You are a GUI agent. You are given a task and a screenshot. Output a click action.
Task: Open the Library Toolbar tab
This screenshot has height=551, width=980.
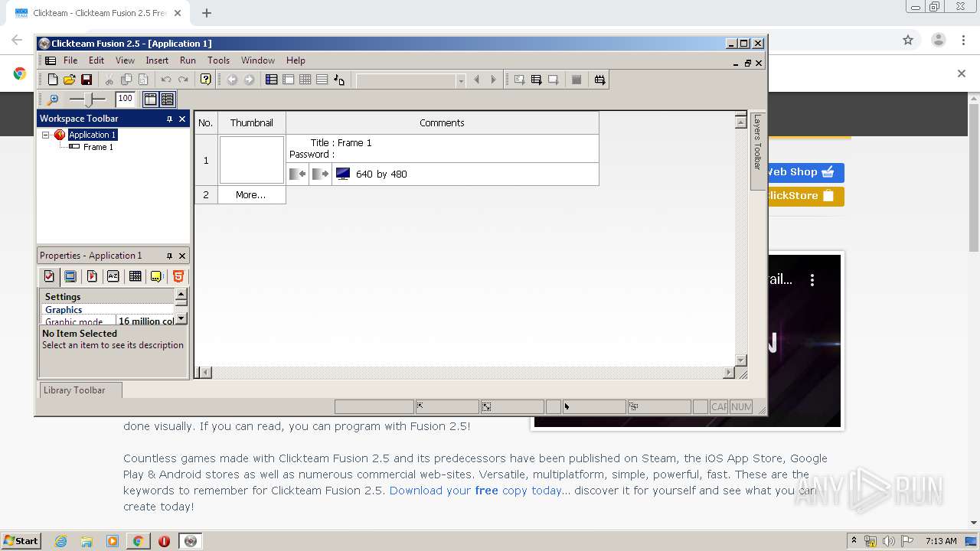pyautogui.click(x=80, y=390)
